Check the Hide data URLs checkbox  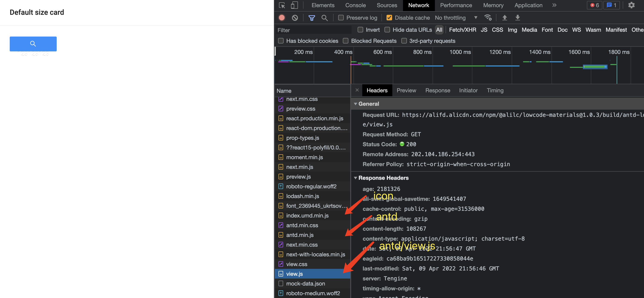tap(387, 30)
